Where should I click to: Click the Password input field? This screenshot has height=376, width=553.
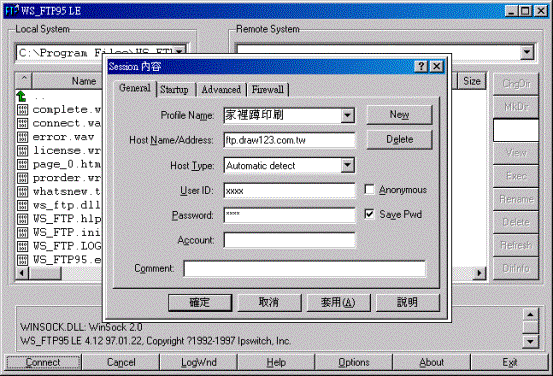(289, 215)
